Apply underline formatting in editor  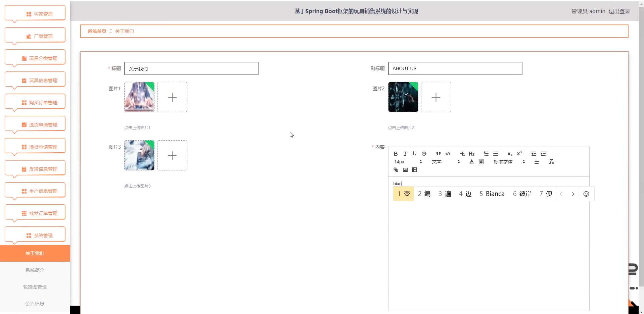tap(414, 154)
